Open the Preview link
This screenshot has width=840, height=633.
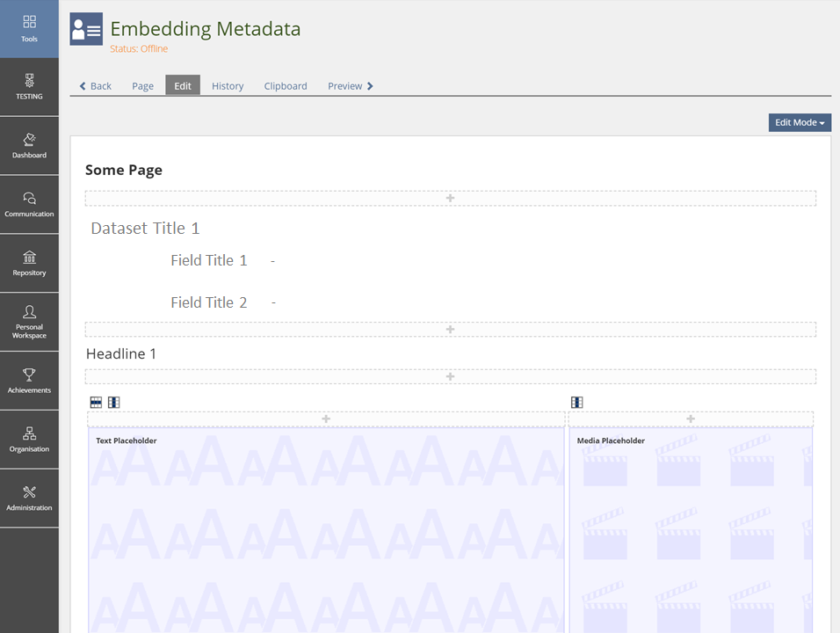(351, 86)
